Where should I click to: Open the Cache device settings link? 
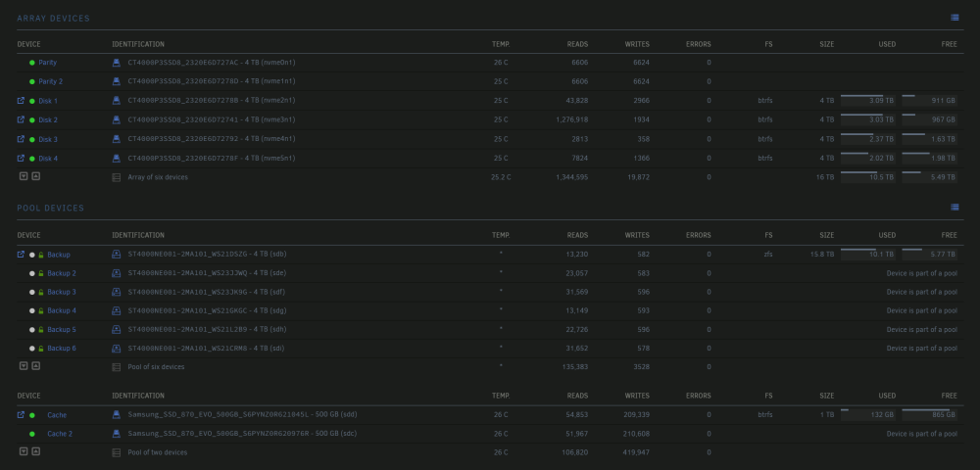pos(57,415)
